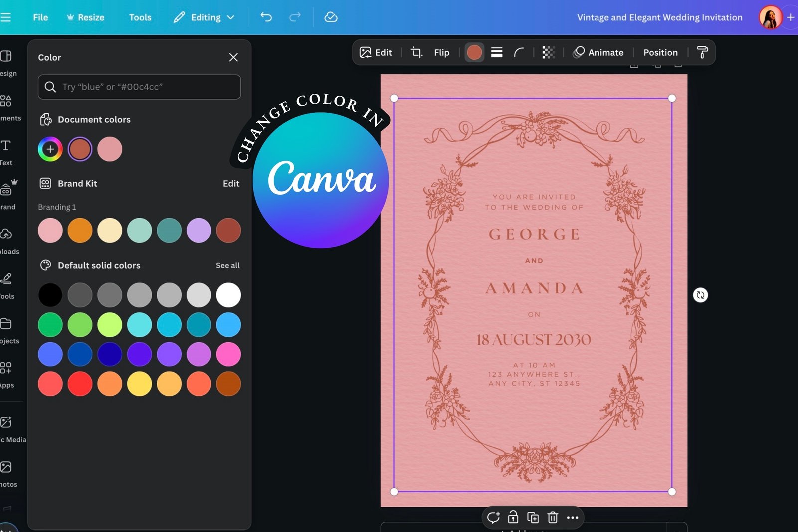The width and height of the screenshot is (798, 532).
Task: Click the undo arrow
Action: 266,17
